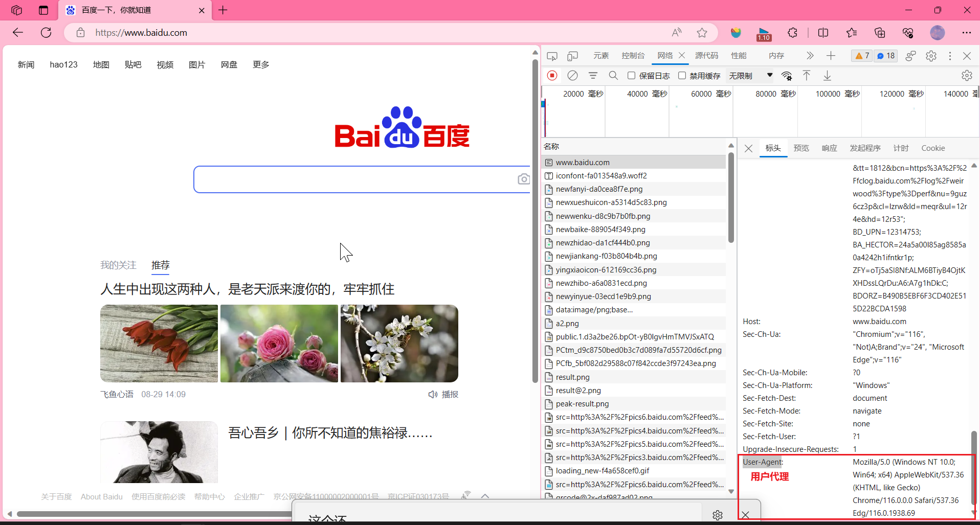
Task: Open DevTools customize three-dot menu
Action: tap(950, 56)
